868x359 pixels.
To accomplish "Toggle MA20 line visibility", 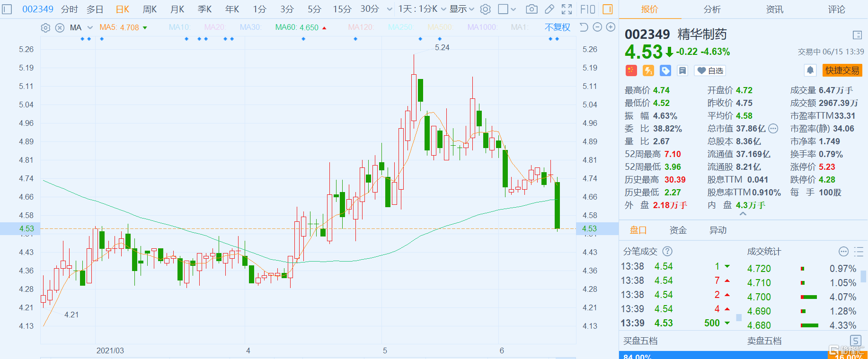I will point(214,27).
